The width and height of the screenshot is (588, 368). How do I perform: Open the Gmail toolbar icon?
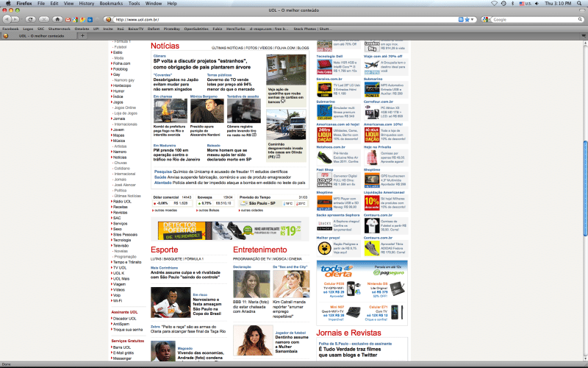click(68, 20)
